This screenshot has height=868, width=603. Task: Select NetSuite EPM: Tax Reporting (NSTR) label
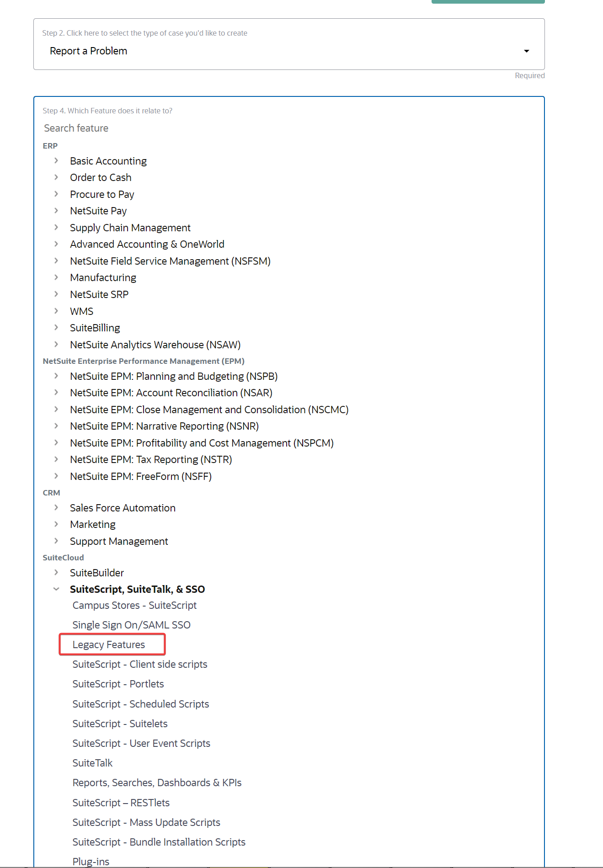(151, 459)
